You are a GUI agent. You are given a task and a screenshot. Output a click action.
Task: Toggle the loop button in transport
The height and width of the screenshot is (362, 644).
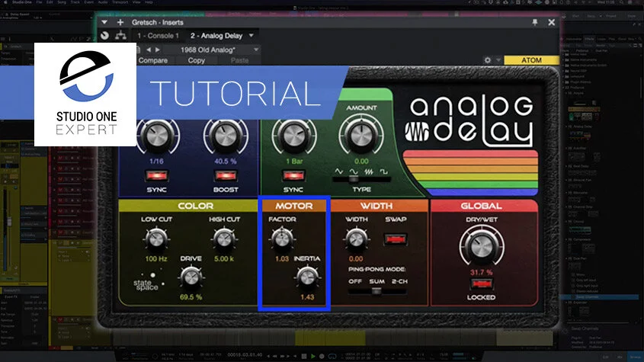(332, 356)
